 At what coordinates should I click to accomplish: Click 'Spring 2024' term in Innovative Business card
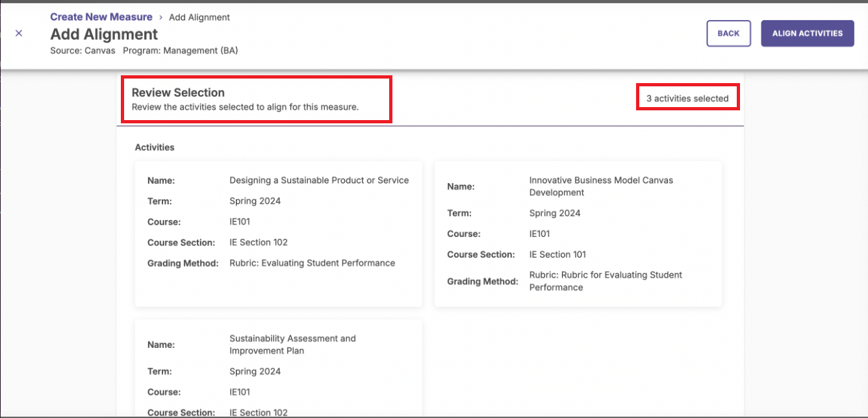click(555, 213)
